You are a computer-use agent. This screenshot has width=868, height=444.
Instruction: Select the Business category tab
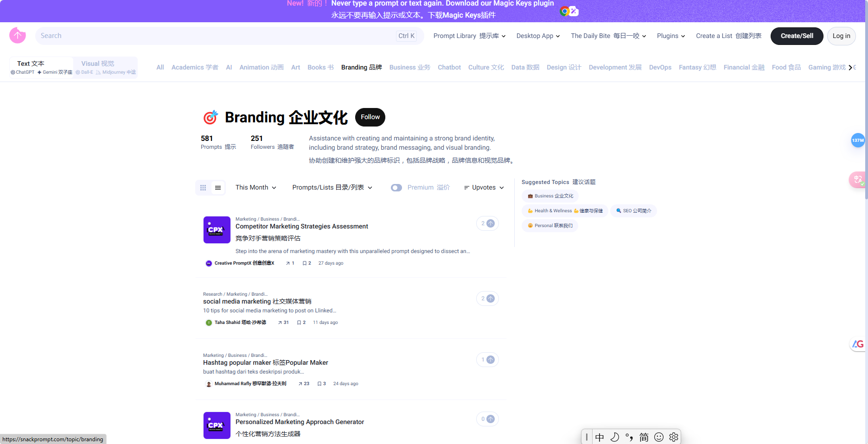[409, 67]
